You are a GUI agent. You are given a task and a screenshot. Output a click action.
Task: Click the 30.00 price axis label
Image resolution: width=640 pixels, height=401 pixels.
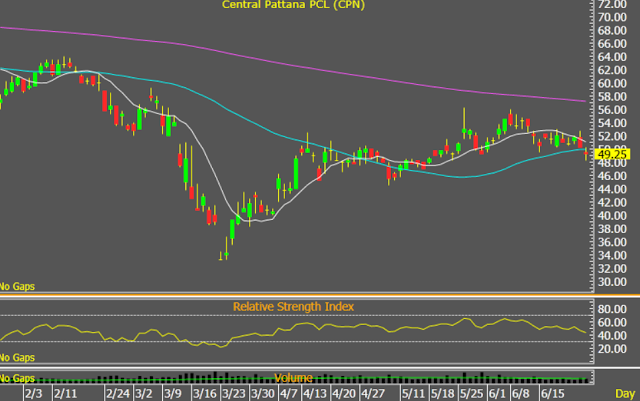(x=612, y=282)
